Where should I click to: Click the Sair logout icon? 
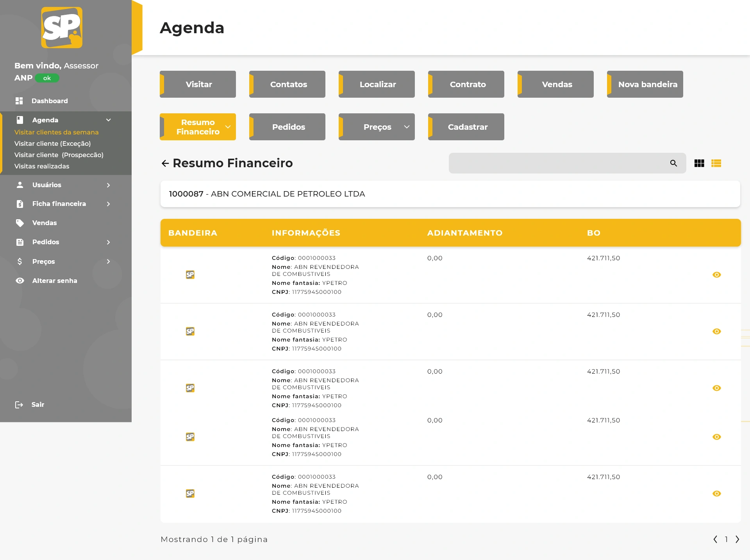19,404
